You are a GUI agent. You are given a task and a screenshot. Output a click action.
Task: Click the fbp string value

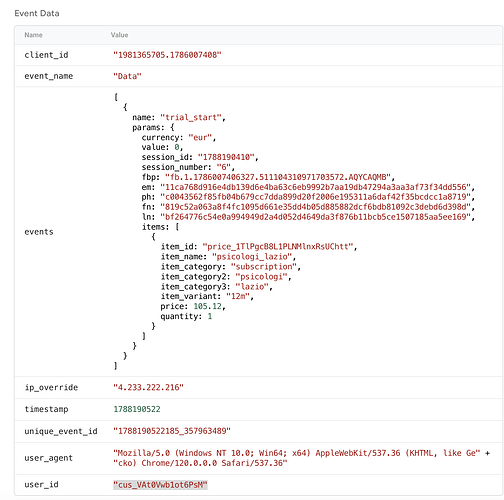click(x=278, y=177)
